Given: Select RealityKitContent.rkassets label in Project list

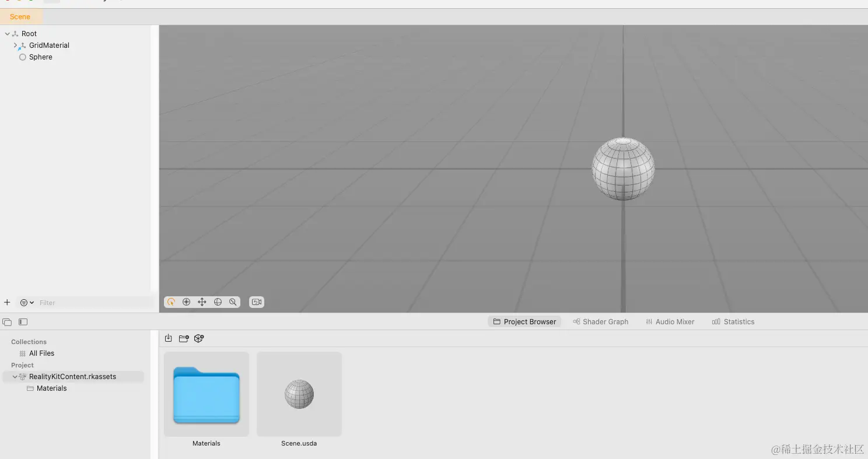Looking at the screenshot, I should 72,377.
